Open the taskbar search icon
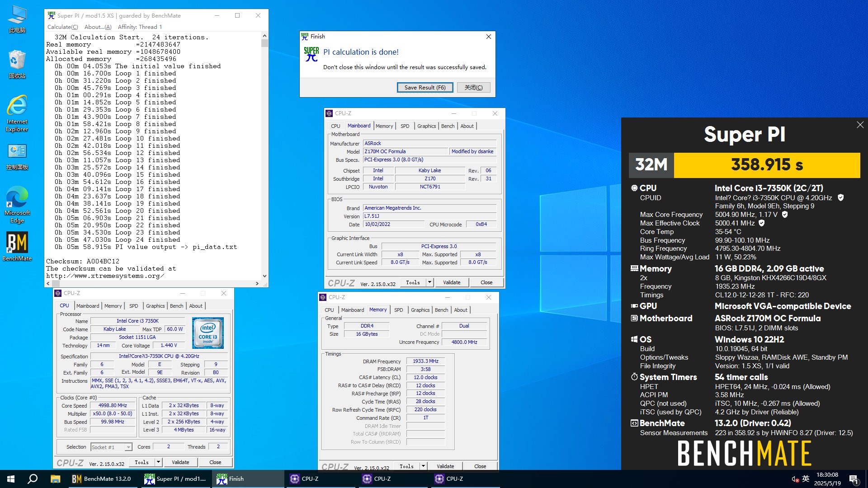The height and width of the screenshot is (488, 868). [33, 479]
